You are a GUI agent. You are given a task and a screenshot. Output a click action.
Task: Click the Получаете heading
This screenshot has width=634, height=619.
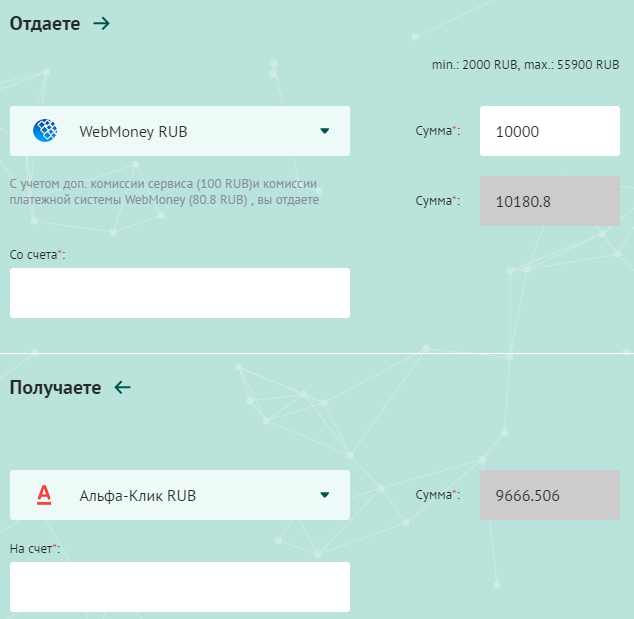[55, 387]
